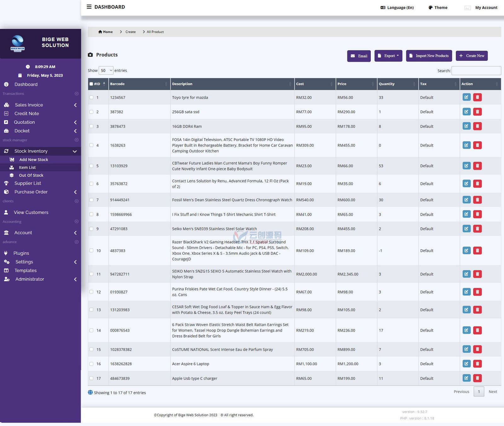Image resolution: width=504 pixels, height=426 pixels.
Task: Click the plus icon beside Transactions section
Action: pyautogui.click(x=77, y=94)
